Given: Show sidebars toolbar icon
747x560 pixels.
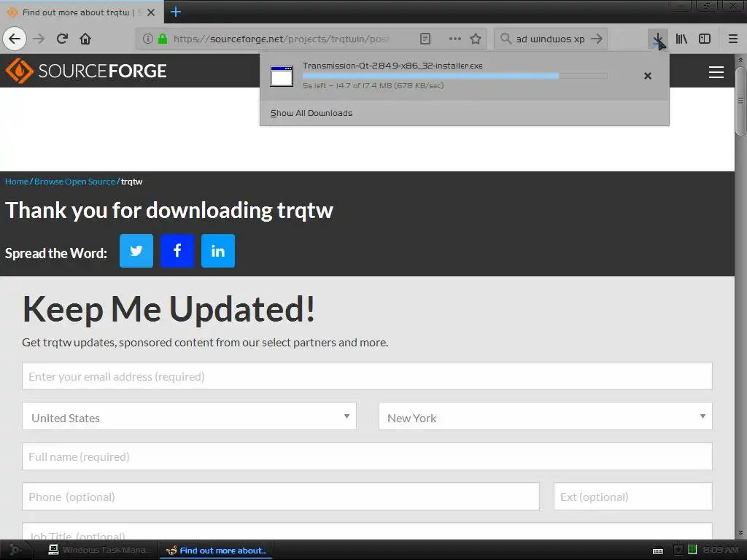Looking at the screenshot, I should pos(705,39).
